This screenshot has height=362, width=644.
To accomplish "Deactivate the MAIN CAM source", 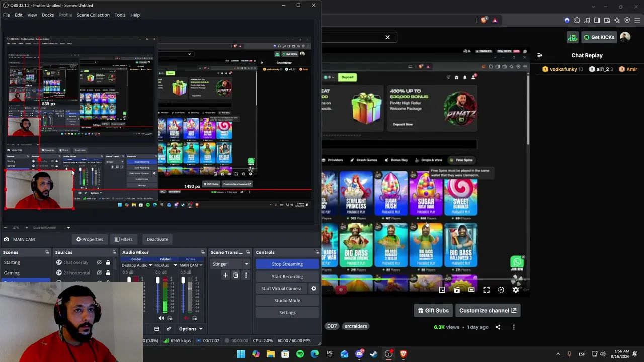I will (157, 239).
